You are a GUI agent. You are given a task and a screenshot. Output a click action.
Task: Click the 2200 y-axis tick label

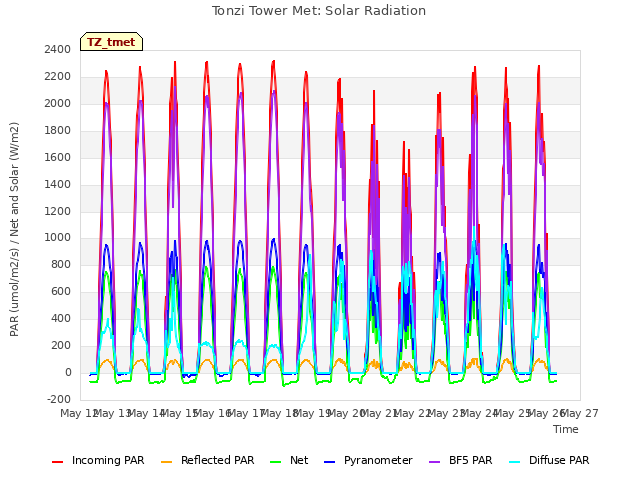[x=58, y=76]
